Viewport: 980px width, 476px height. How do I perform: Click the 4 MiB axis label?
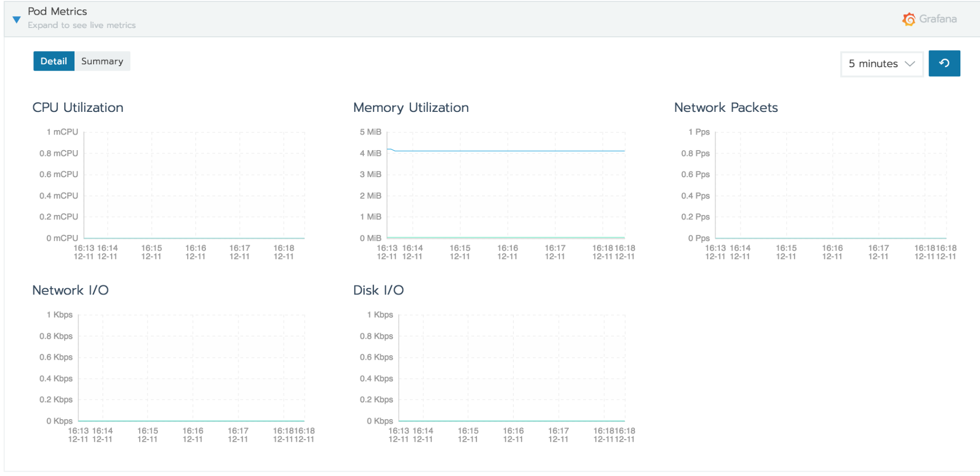(371, 153)
